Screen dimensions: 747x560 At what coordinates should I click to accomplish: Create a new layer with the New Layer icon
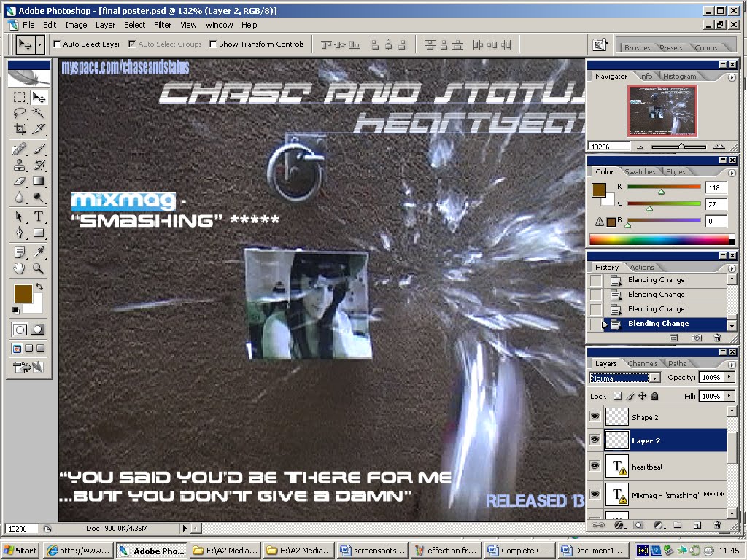(x=697, y=525)
